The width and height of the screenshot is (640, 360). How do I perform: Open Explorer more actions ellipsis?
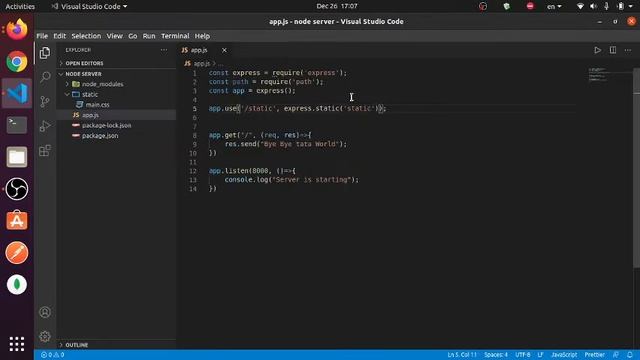[x=164, y=50]
